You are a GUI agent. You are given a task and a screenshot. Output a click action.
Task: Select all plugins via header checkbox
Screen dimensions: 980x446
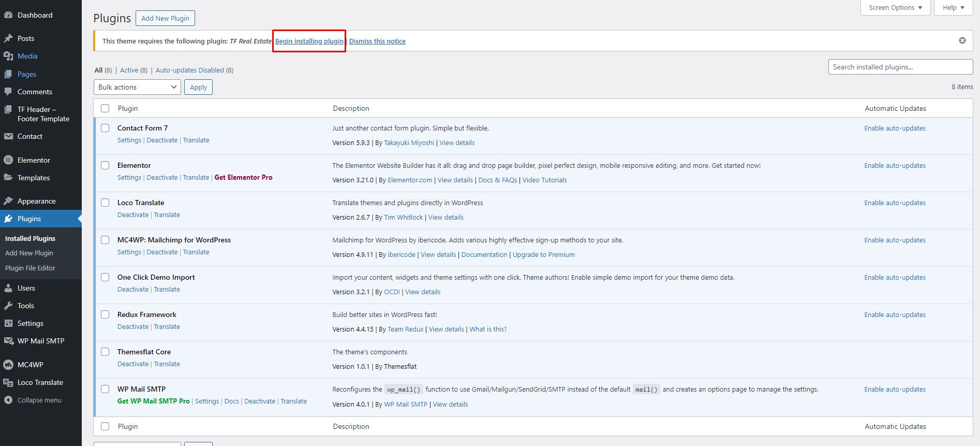click(105, 108)
